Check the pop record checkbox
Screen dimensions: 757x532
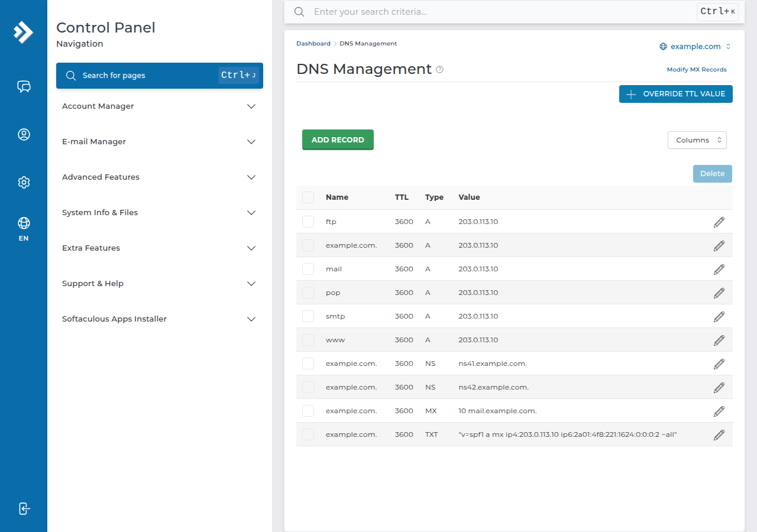(308, 293)
